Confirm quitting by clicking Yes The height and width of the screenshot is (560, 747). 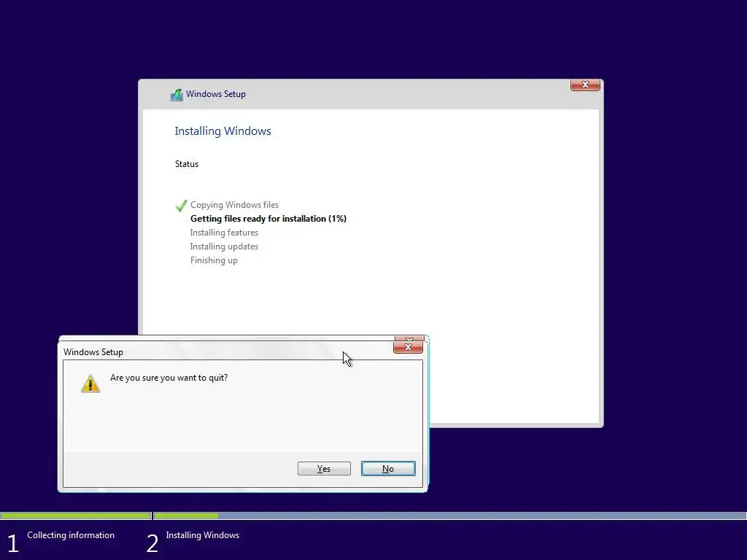[x=324, y=469]
